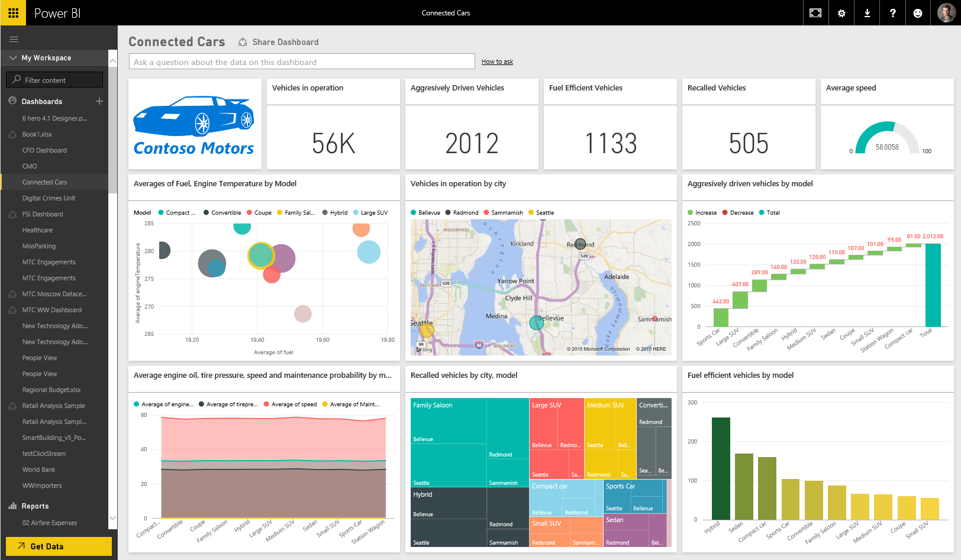Send feedback with the smiley icon
Image resolution: width=961 pixels, height=560 pixels.
coord(918,12)
